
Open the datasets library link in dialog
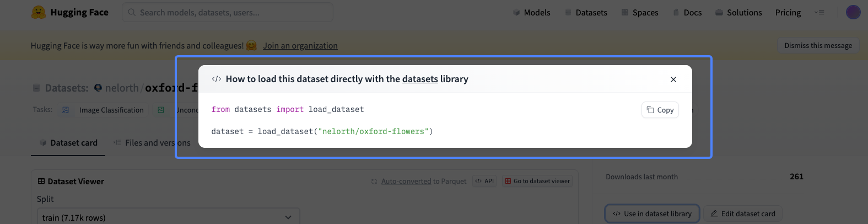click(x=419, y=79)
